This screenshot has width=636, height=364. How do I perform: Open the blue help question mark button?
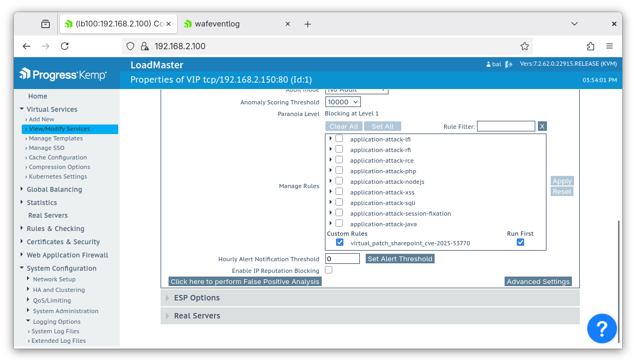click(x=602, y=329)
